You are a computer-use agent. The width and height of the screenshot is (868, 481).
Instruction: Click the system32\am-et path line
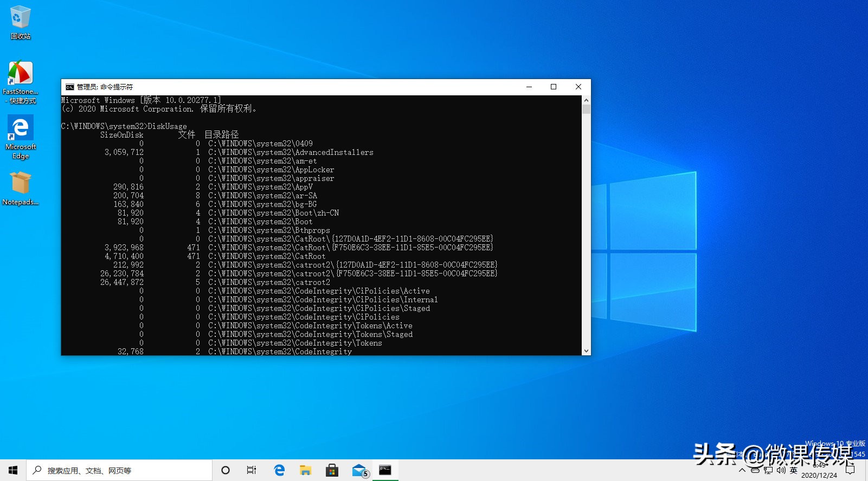click(x=262, y=161)
